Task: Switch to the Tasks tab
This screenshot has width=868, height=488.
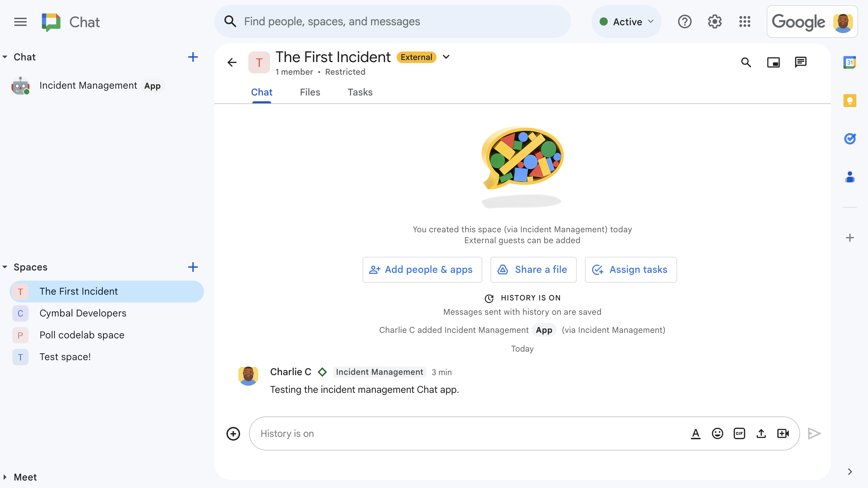Action: coord(360,92)
